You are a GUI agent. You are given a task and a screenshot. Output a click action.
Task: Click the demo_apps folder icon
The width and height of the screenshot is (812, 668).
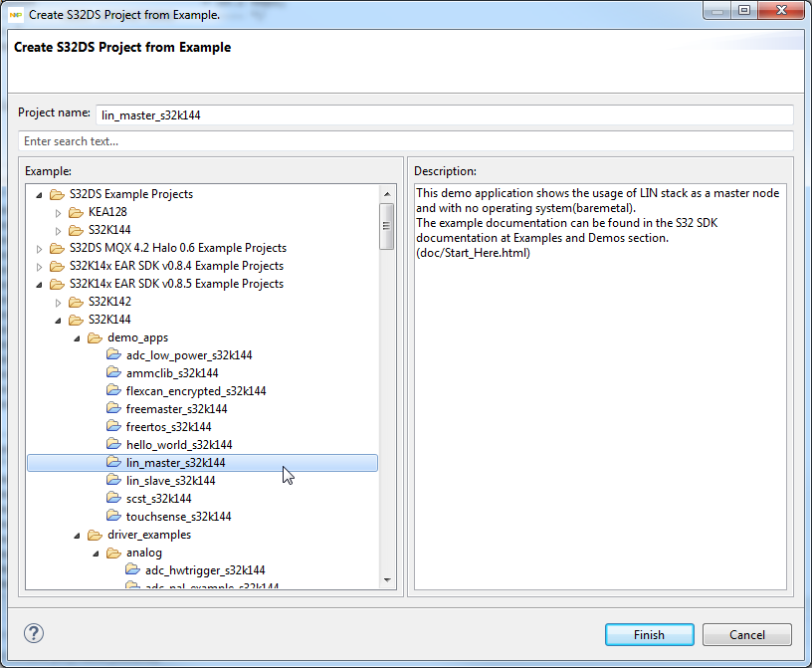click(95, 338)
